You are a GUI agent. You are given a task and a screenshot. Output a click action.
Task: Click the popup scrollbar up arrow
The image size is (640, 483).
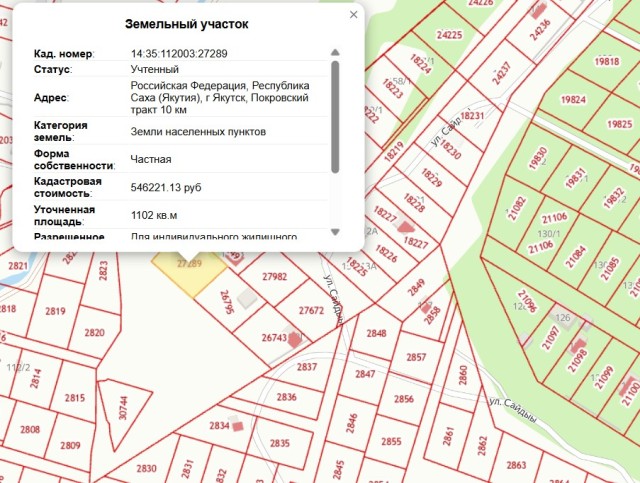pyautogui.click(x=335, y=49)
